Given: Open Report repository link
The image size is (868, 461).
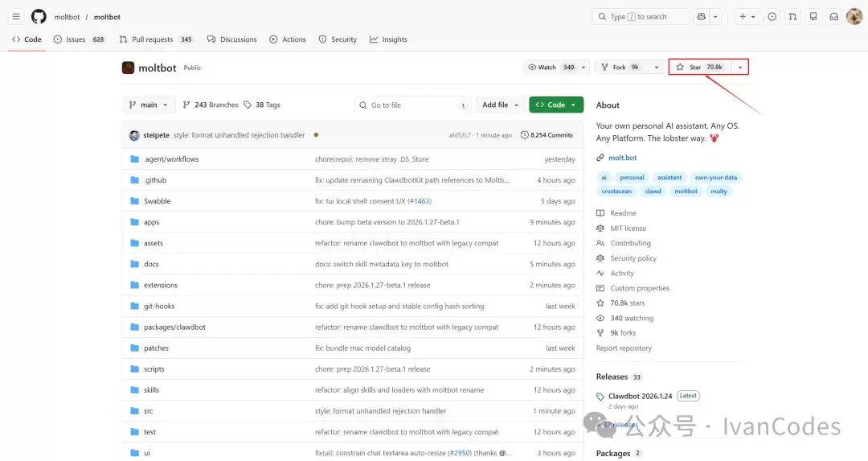Looking at the screenshot, I should pyautogui.click(x=624, y=348).
